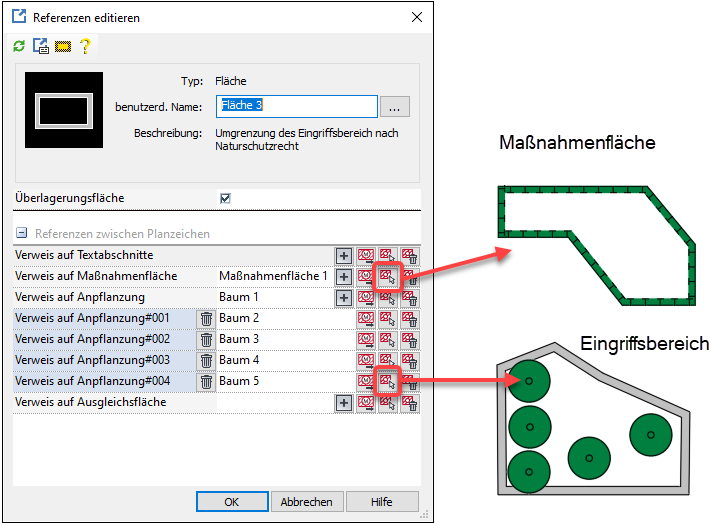The height and width of the screenshot is (523, 718).
Task: Click the black area symbol preview thumbnail
Action: (63, 110)
